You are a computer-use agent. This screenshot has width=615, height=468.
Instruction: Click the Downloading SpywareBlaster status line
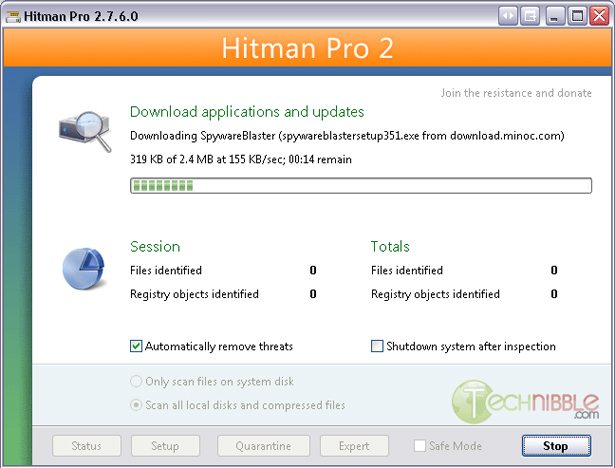coord(347,136)
